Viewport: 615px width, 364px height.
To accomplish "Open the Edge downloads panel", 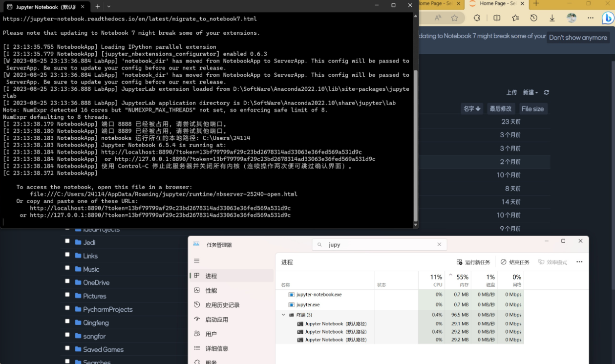I will pos(552,18).
